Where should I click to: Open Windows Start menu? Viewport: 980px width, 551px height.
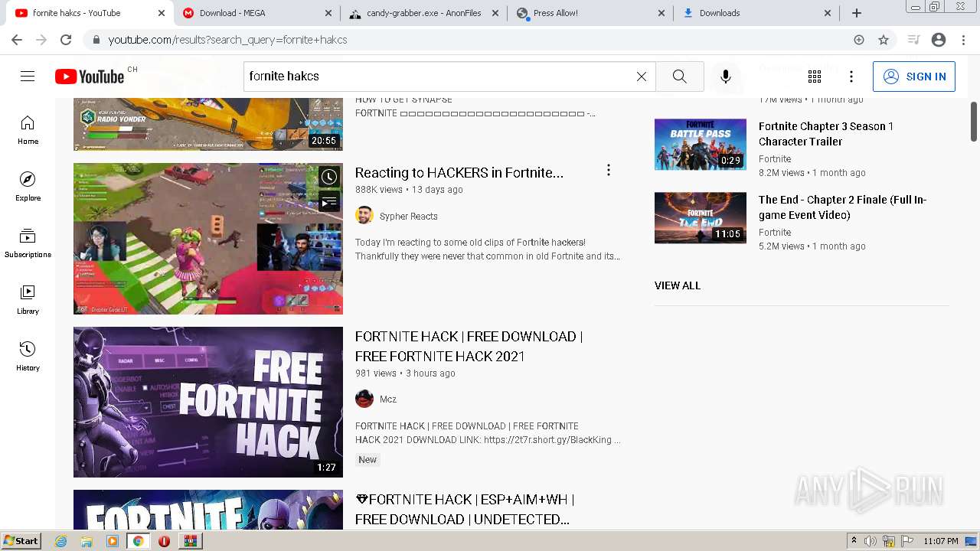(x=21, y=540)
